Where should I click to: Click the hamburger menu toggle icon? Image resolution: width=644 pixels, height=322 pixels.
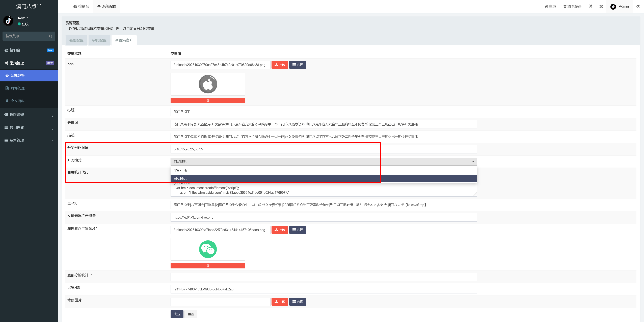pos(64,6)
